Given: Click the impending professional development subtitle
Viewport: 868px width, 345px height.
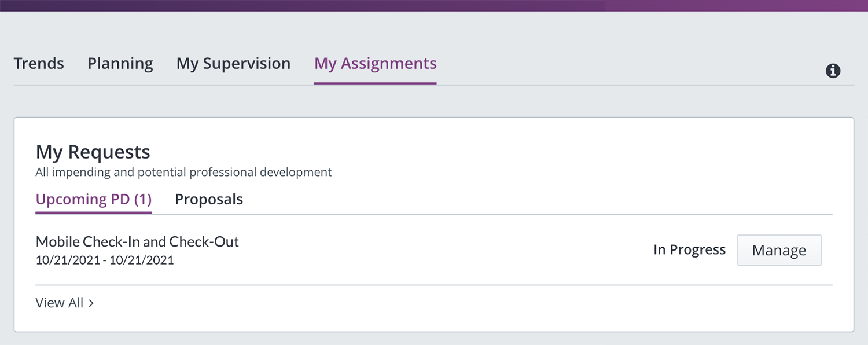Looking at the screenshot, I should pos(184,172).
